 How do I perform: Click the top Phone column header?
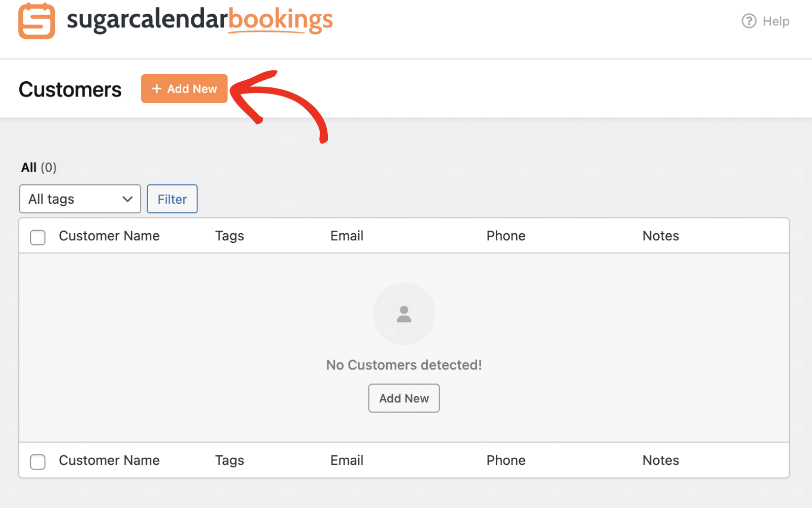(x=505, y=236)
